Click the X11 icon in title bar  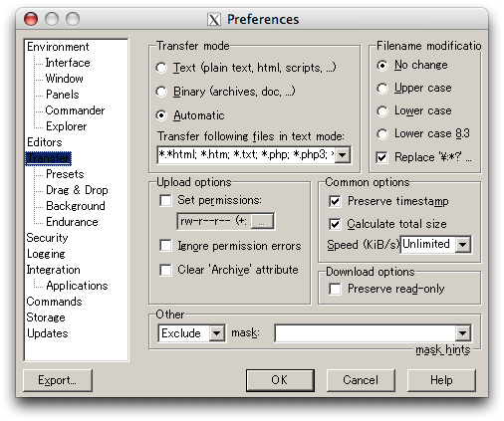point(214,20)
